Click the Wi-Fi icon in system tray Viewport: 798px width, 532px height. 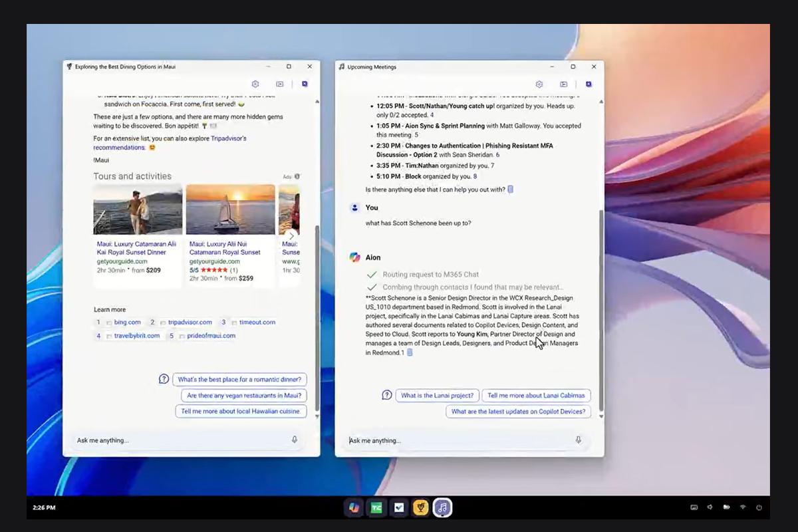click(743, 507)
